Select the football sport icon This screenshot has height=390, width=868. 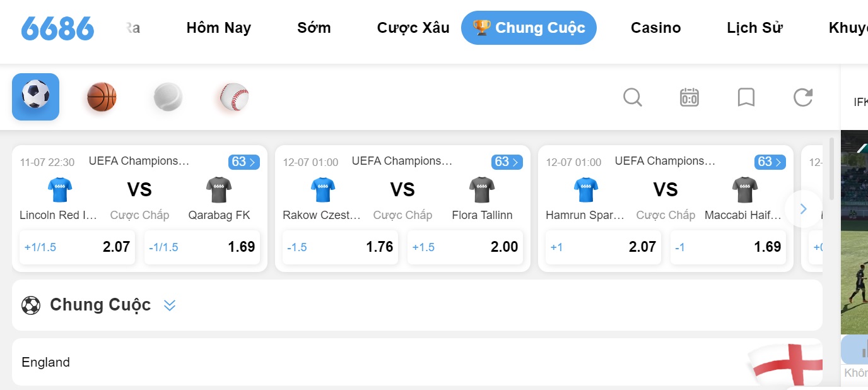[35, 97]
